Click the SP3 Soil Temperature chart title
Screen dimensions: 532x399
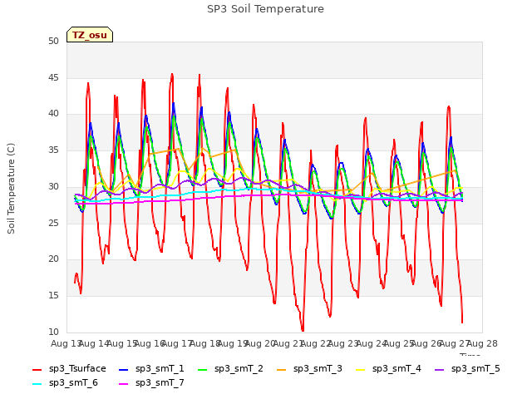pos(265,9)
